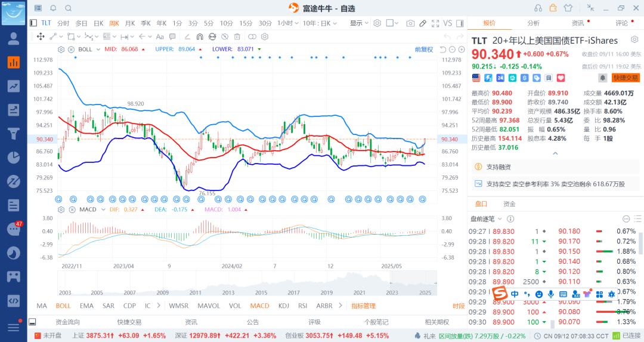
Task: Click the price alert bell icon
Action: click(602, 78)
